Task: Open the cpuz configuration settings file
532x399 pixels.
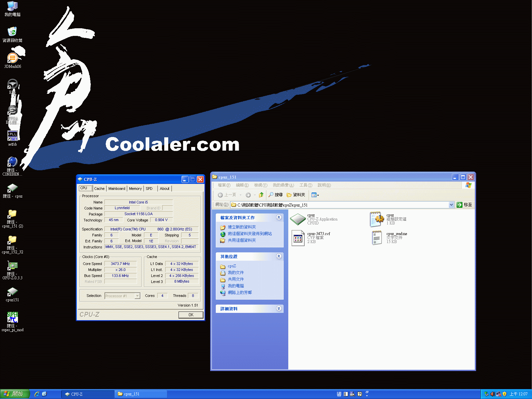Action: coord(388,219)
